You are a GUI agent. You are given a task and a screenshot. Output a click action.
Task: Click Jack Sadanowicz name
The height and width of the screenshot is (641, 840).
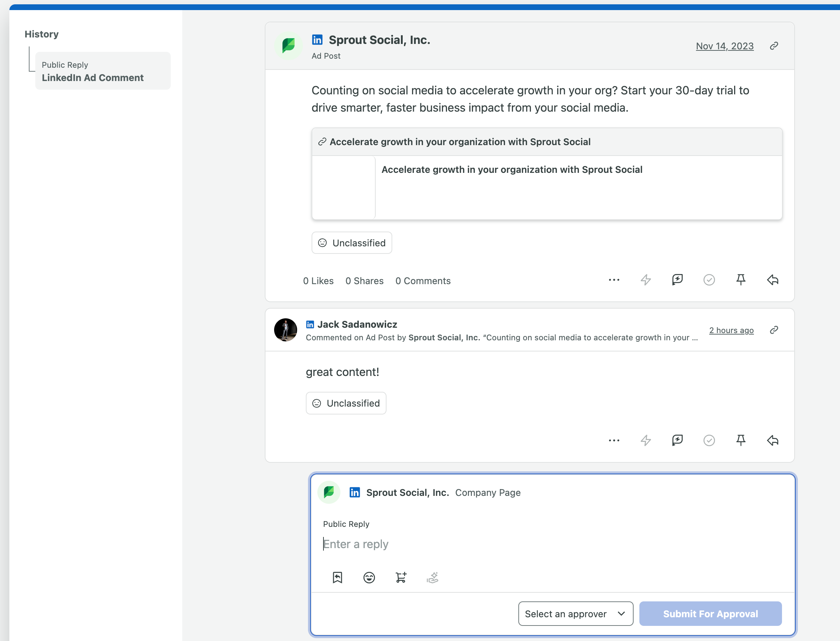[357, 324]
